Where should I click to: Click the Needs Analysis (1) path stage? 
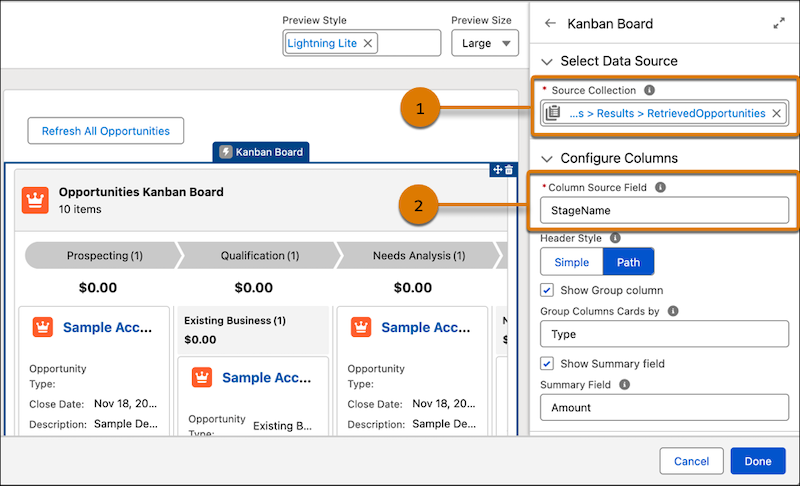coord(419,255)
